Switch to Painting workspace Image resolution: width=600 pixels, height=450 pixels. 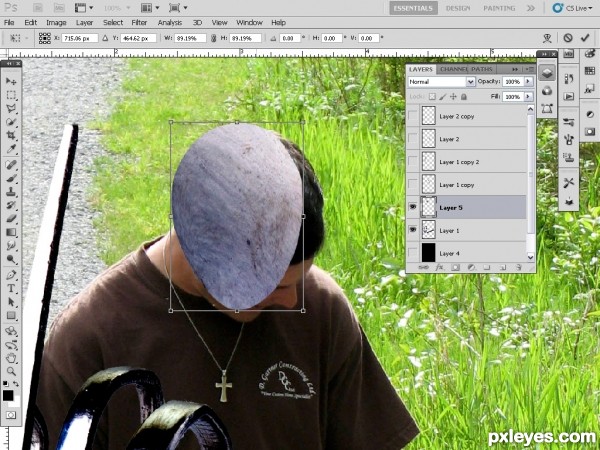tap(499, 8)
